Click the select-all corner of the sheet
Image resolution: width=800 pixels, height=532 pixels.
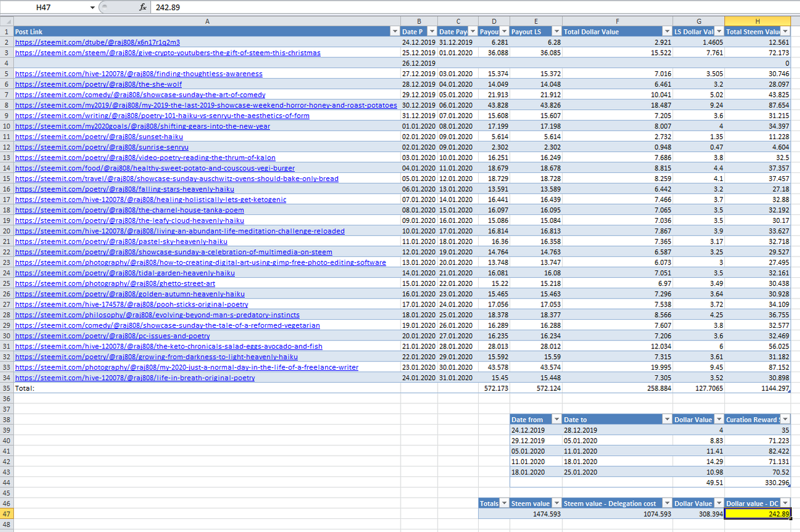(x=7, y=21)
